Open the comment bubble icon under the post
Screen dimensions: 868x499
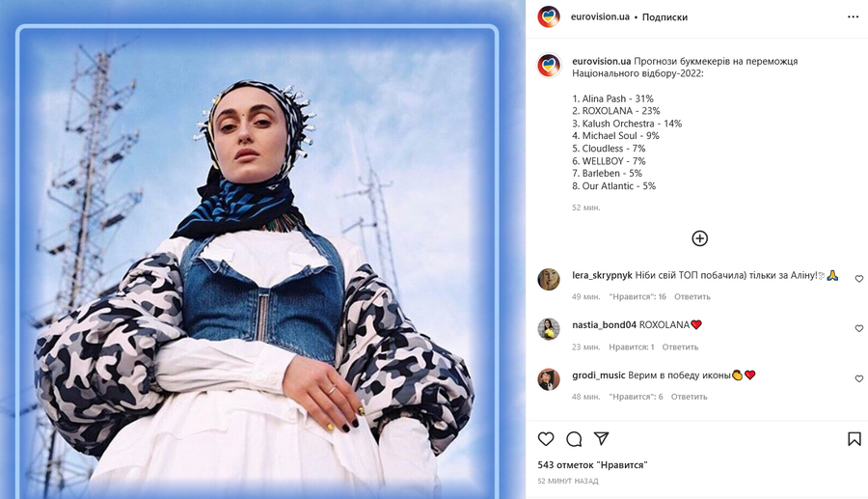(x=574, y=440)
